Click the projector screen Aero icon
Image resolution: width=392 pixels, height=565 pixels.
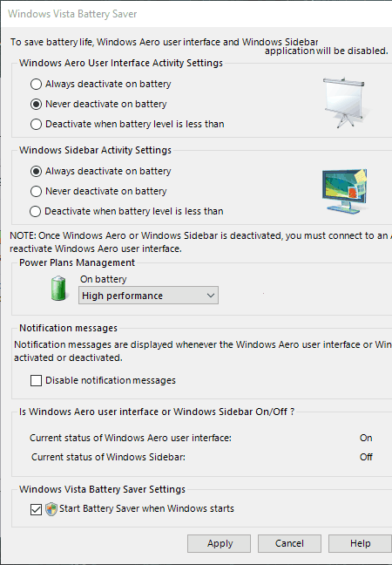344,102
